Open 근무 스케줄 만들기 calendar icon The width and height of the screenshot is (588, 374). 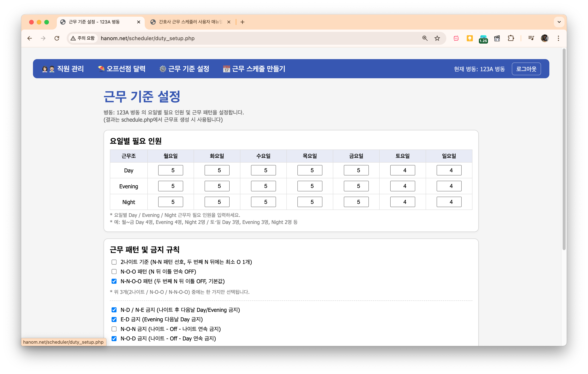pyautogui.click(x=226, y=69)
